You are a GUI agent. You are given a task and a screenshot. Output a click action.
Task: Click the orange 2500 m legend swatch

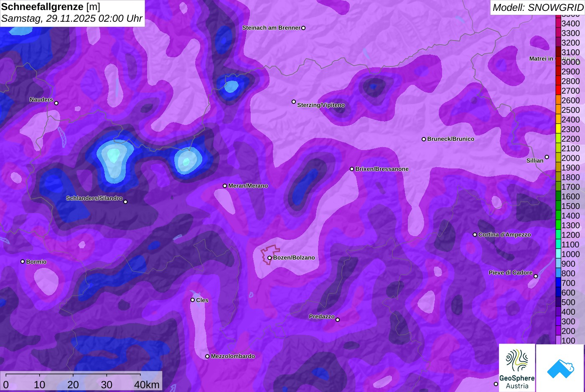[558, 110]
